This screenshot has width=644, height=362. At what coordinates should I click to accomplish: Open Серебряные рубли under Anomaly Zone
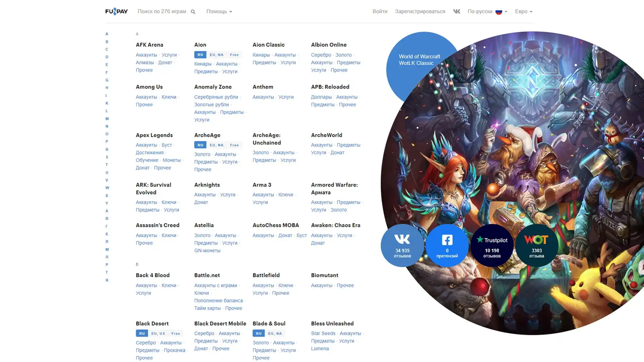click(x=216, y=97)
